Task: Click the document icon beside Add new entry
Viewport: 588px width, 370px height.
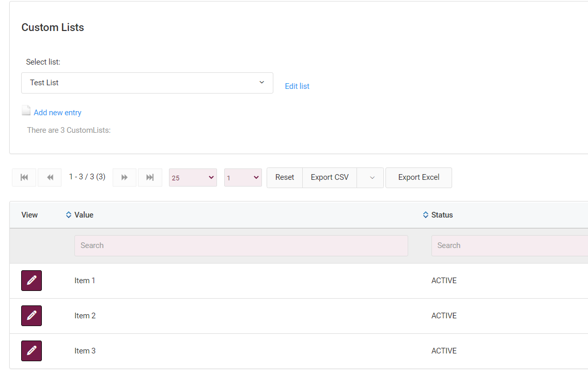Action: tap(26, 111)
